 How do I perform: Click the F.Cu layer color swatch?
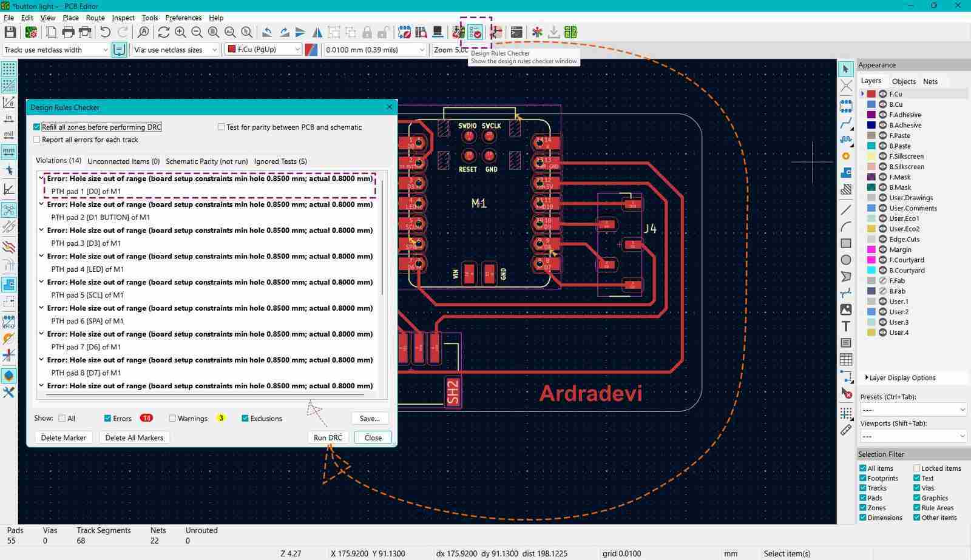[872, 94]
